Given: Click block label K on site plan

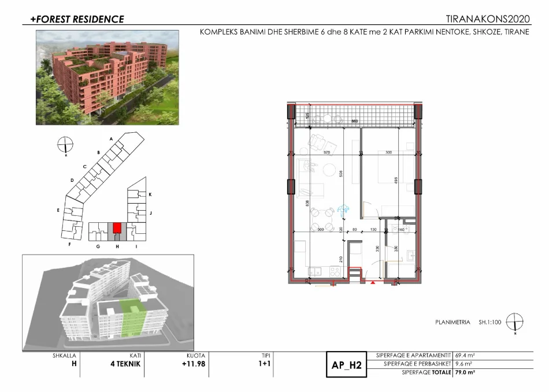Looking at the screenshot, I should (150, 195).
